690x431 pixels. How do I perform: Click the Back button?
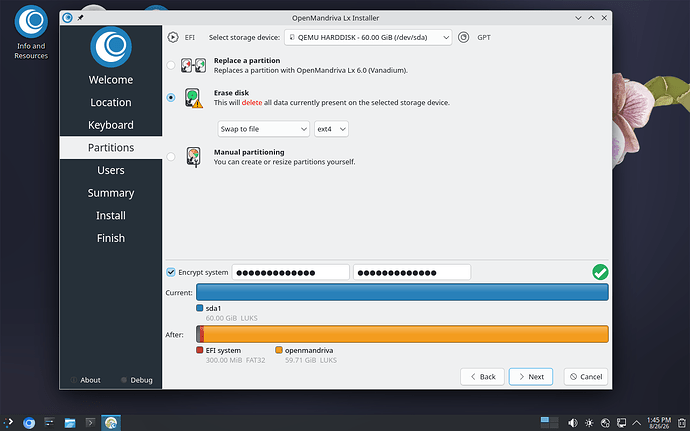coord(482,377)
